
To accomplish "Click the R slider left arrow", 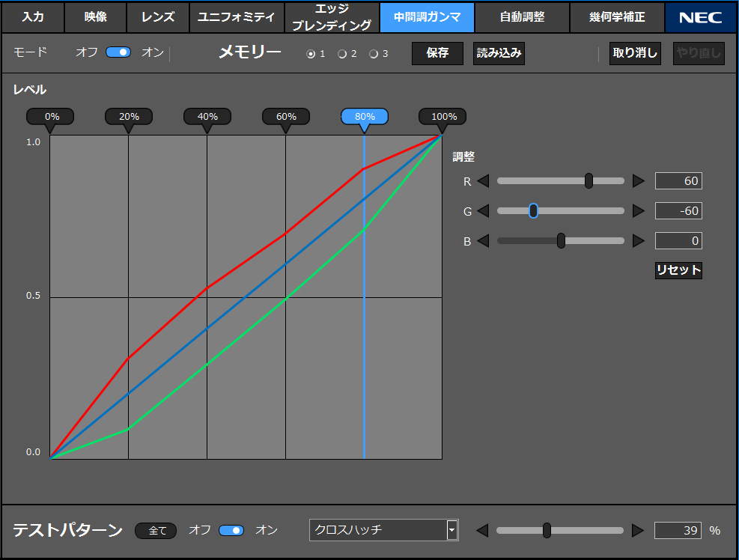I will point(483,181).
